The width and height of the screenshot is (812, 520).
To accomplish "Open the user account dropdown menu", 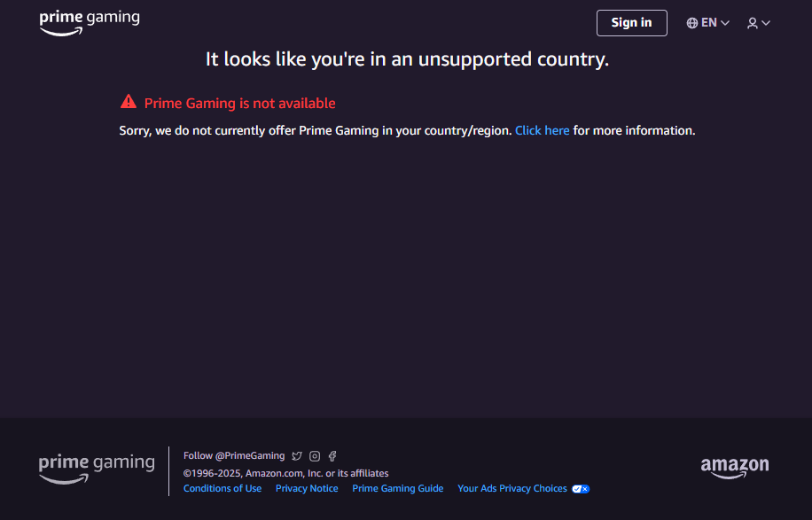I will coord(759,23).
